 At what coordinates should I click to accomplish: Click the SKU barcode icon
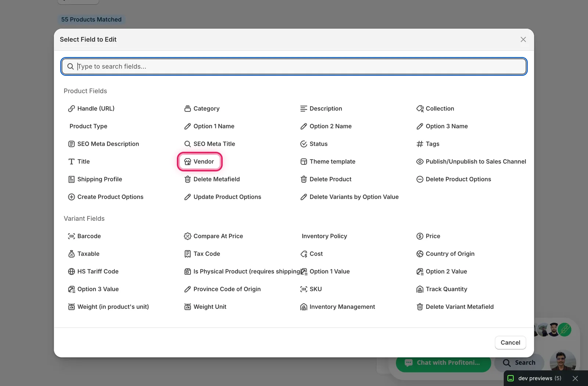[304, 289]
